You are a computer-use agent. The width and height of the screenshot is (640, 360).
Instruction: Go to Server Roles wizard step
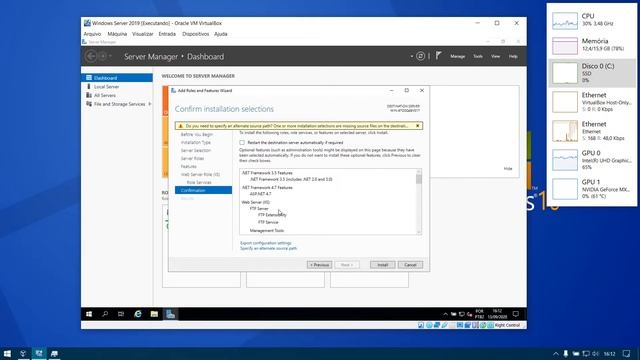pos(192,158)
